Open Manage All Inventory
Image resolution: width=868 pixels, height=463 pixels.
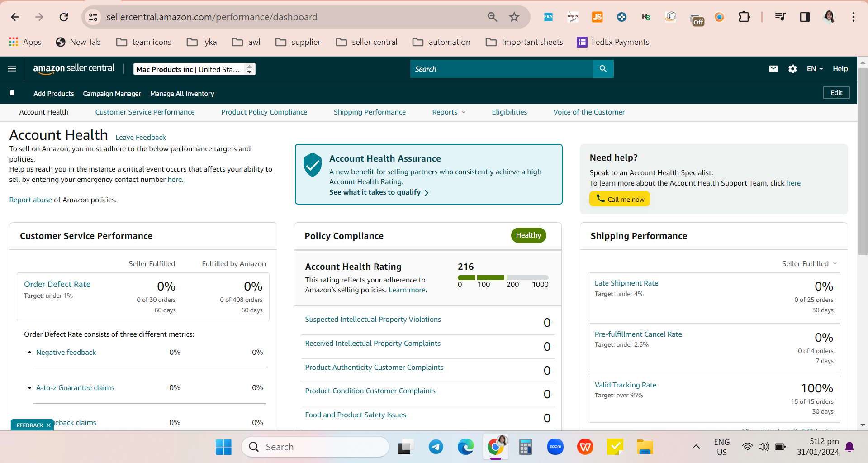click(x=182, y=94)
